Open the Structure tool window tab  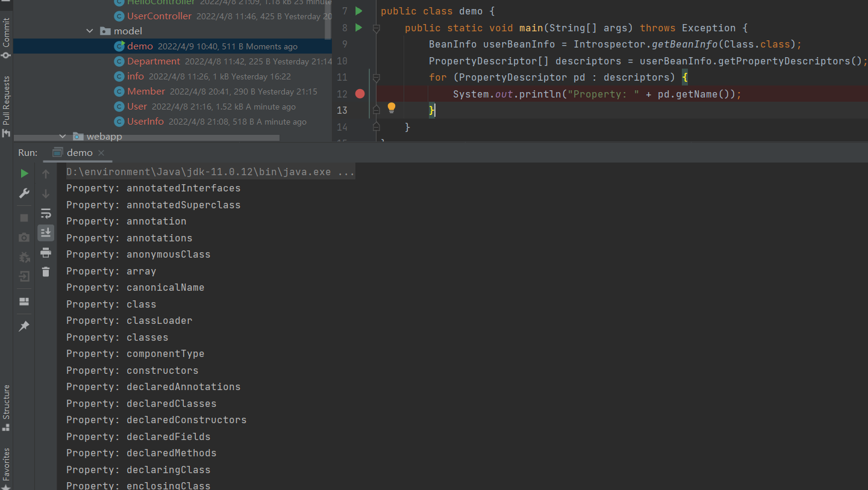[6, 406]
